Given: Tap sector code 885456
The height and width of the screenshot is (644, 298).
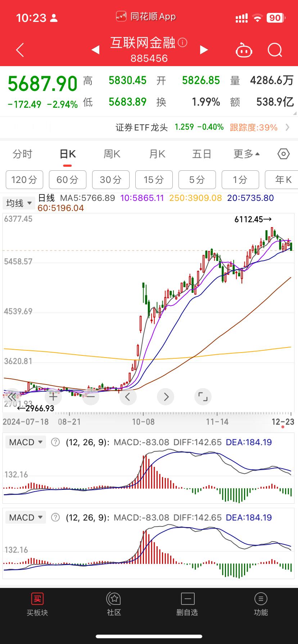Looking at the screenshot, I should (x=149, y=58).
